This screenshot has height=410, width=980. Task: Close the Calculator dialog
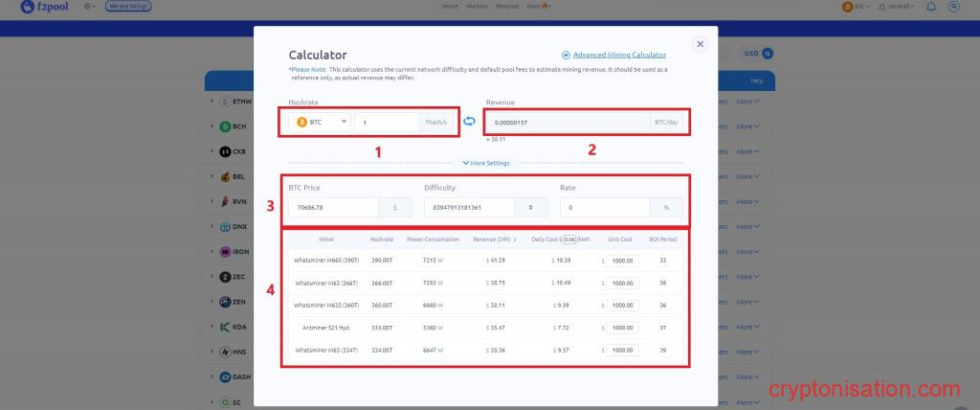700,44
